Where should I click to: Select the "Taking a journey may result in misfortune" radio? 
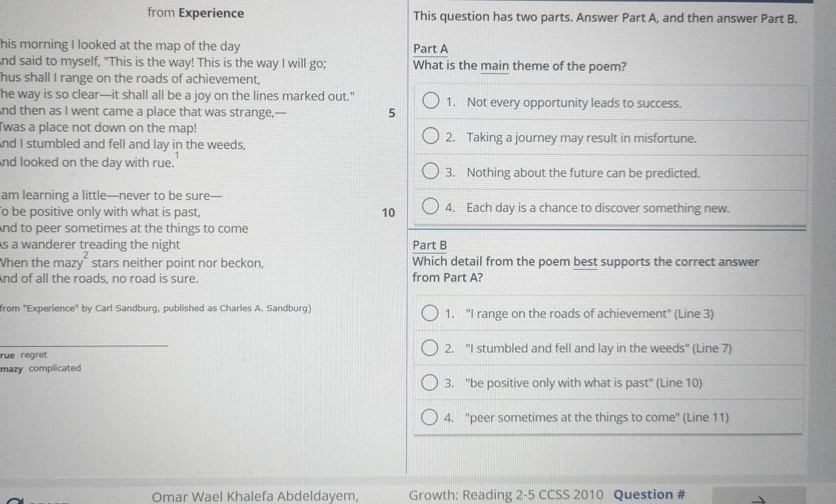coord(430,136)
